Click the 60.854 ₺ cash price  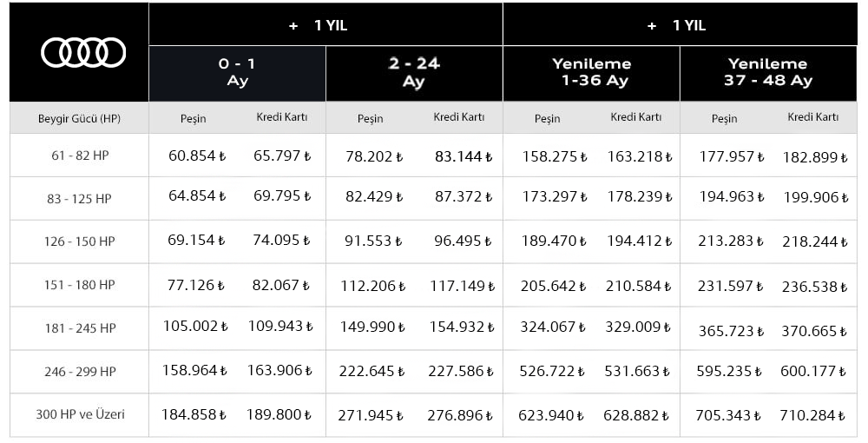pyautogui.click(x=197, y=156)
